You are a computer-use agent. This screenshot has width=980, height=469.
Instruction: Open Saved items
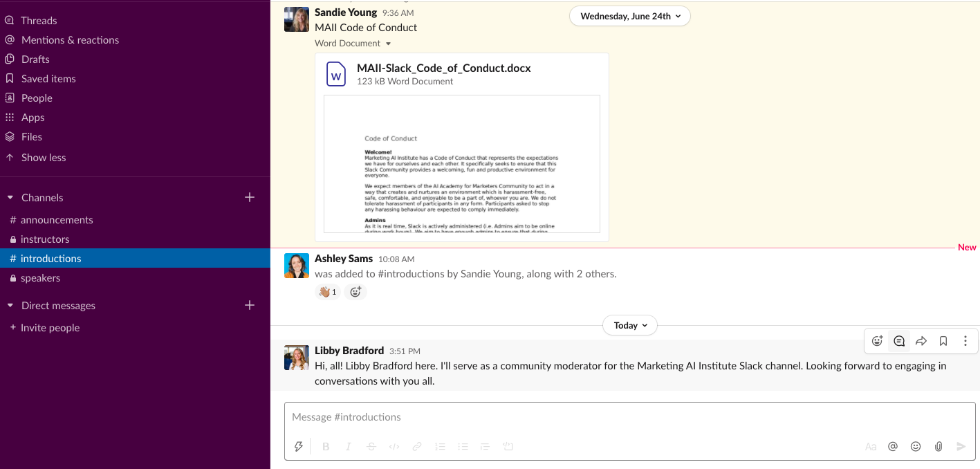(48, 79)
